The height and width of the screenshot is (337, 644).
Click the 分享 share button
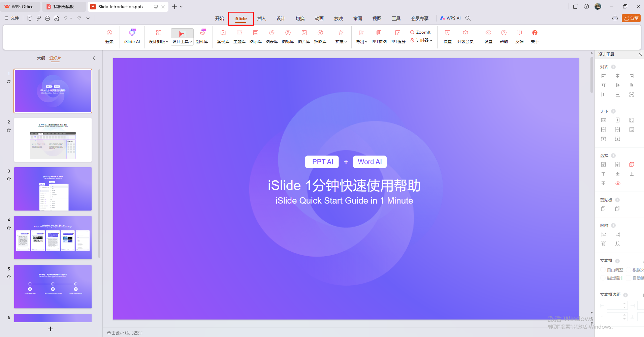tap(631, 18)
